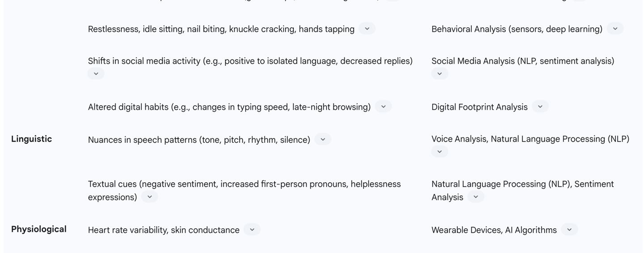
Task: Click the 'Nuances in speech patterns' cell text
Action: (199, 140)
